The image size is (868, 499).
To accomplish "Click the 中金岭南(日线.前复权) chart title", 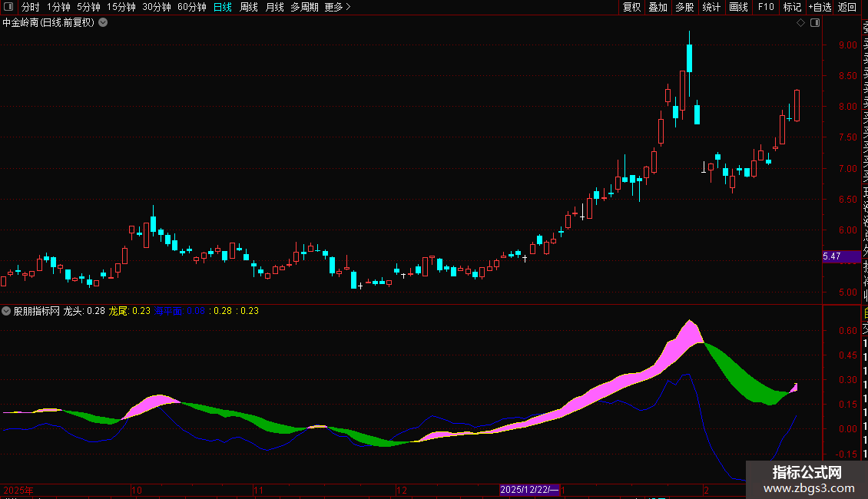I will [48, 23].
